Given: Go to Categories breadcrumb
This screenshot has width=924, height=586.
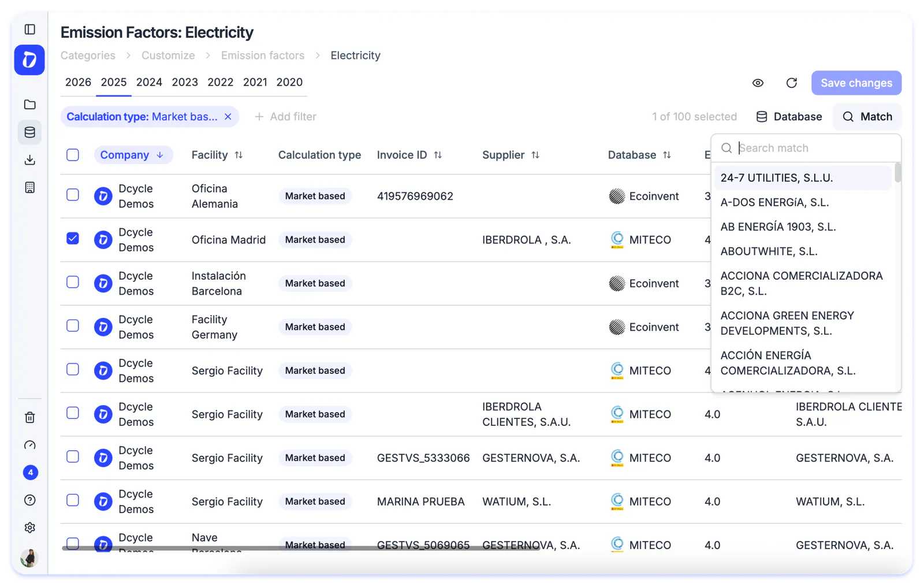Looking at the screenshot, I should pos(88,55).
